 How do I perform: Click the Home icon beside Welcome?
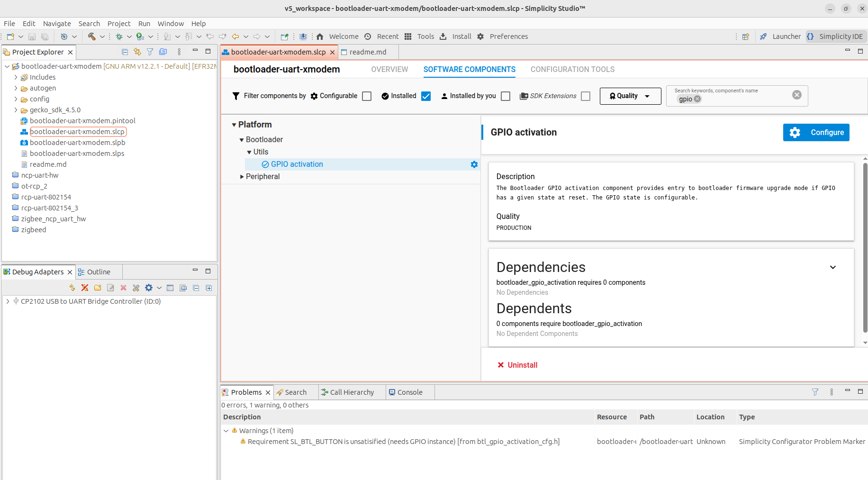coord(320,36)
